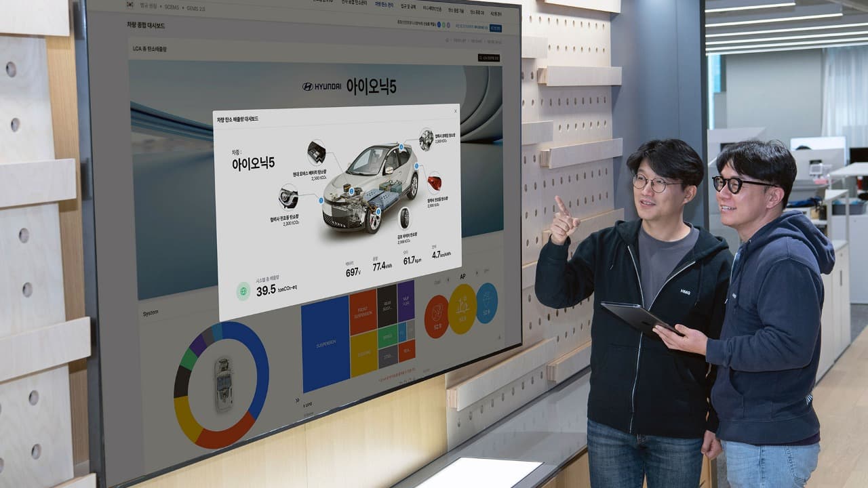Click the battery module thumbnail in popup
This screenshot has height=488, width=868.
[316, 152]
